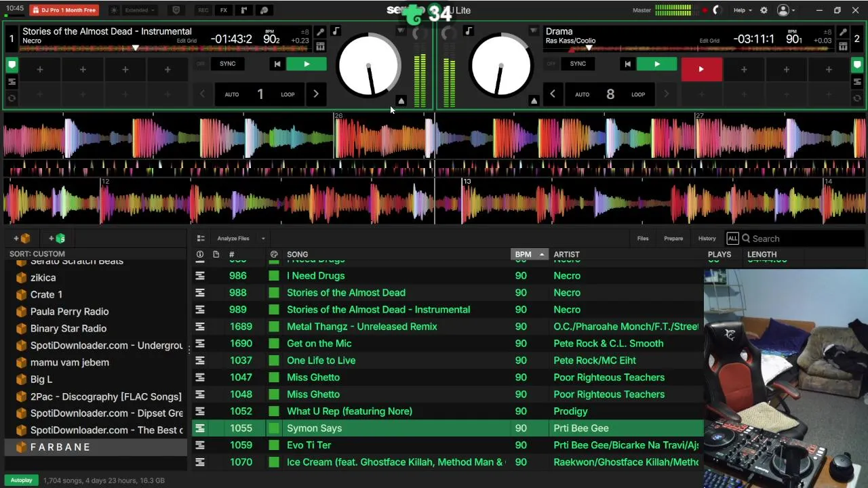868x488 pixels.
Task: Open the FX panel
Action: (x=223, y=10)
